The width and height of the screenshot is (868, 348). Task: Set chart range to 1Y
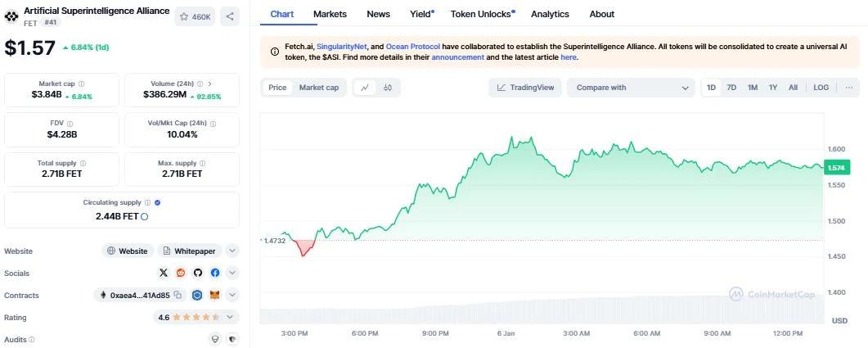pyautogui.click(x=773, y=88)
